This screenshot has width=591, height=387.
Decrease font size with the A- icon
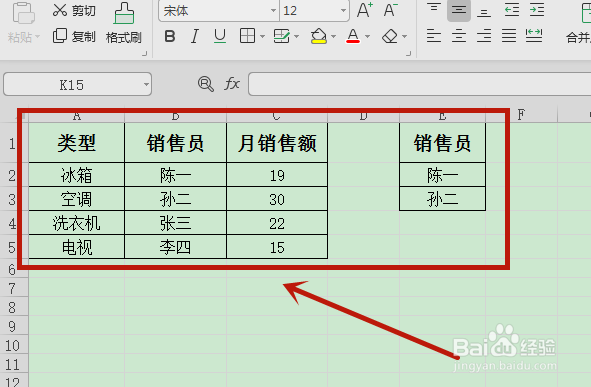point(390,10)
